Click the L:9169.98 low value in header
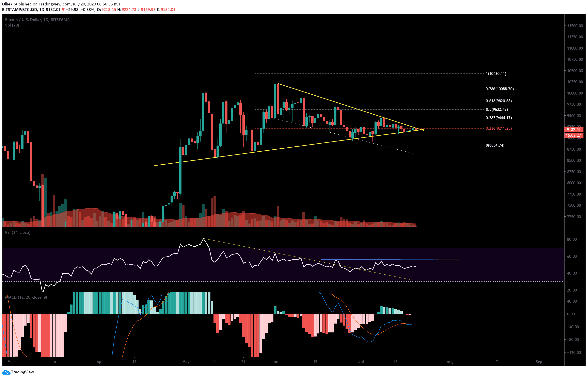Image resolution: width=588 pixels, height=378 pixels. 147,10
